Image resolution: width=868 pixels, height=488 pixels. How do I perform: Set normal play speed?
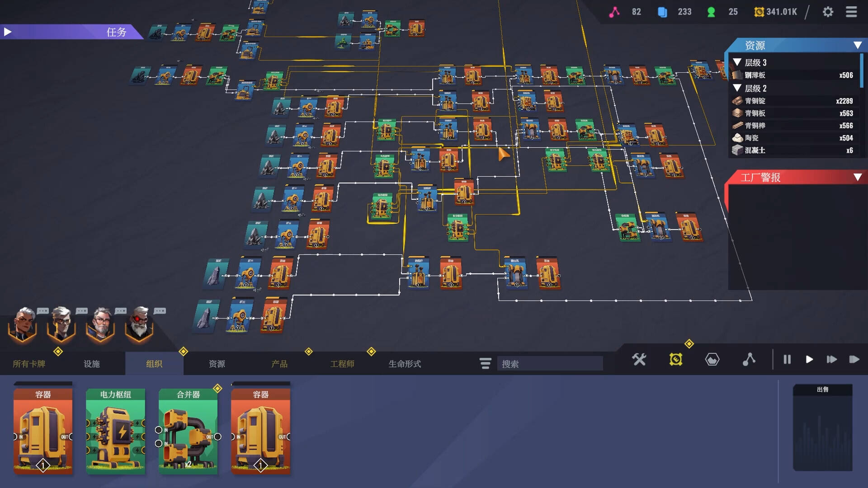(x=809, y=360)
